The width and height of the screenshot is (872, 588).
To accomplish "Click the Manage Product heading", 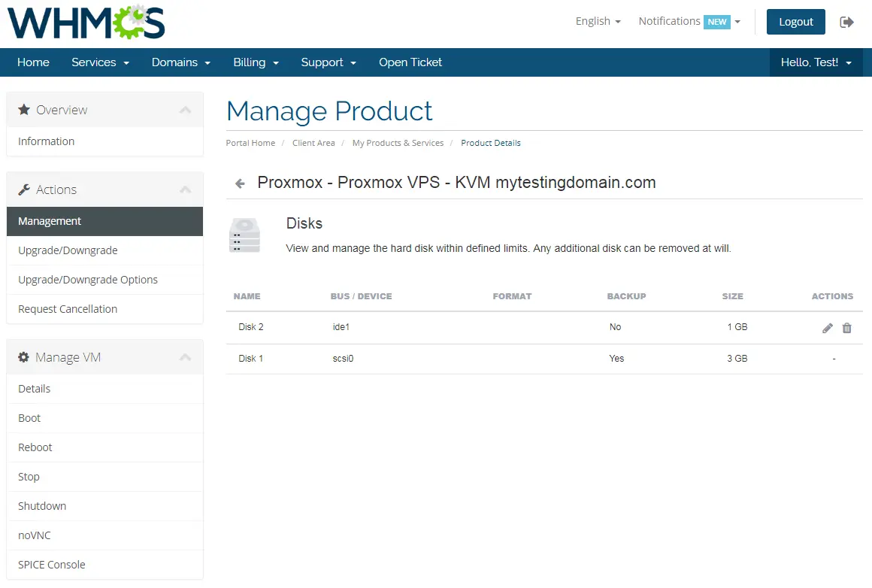I will coord(329,111).
